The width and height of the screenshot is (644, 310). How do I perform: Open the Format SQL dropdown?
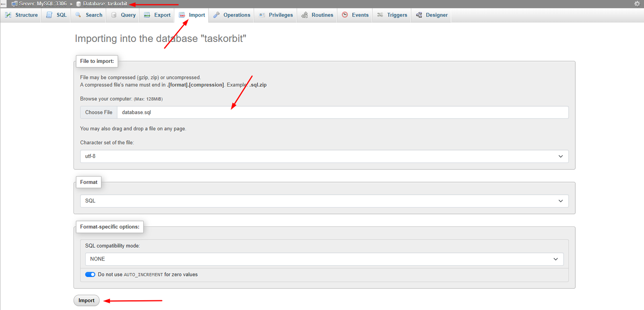pos(324,201)
